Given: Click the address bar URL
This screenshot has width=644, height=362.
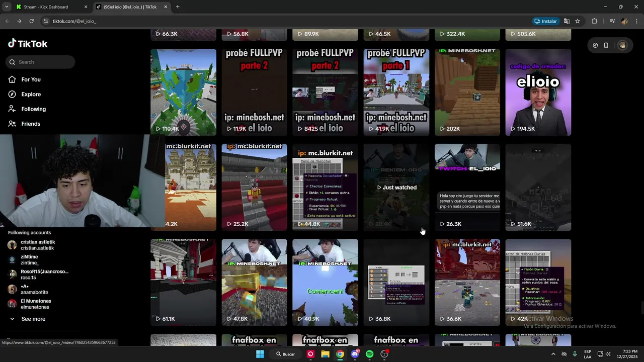Looking at the screenshot, I should (74, 21).
